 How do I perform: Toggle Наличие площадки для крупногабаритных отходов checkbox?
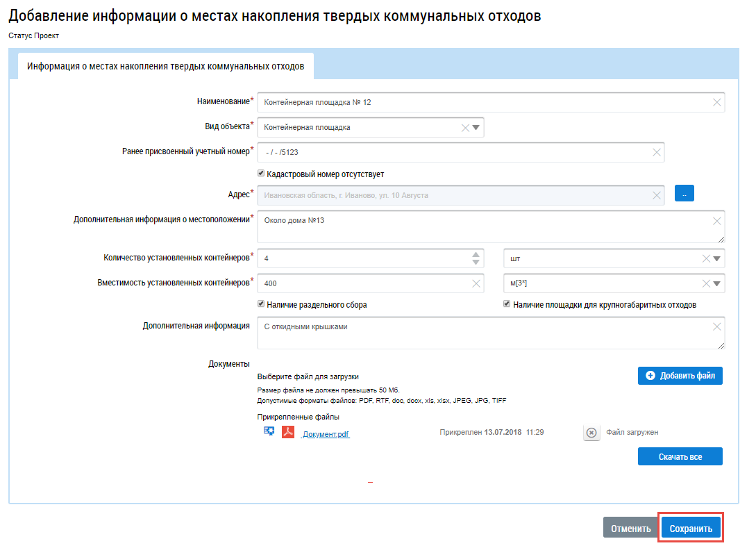507,304
